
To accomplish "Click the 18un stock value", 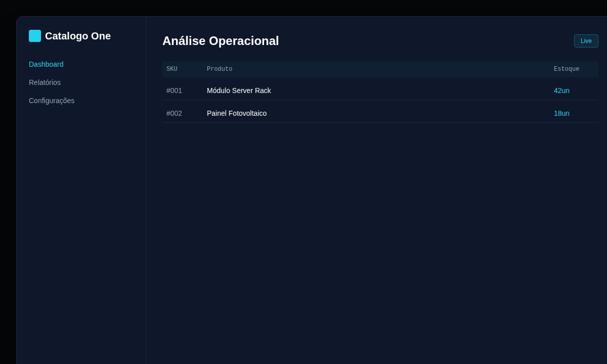I will coord(561,113).
